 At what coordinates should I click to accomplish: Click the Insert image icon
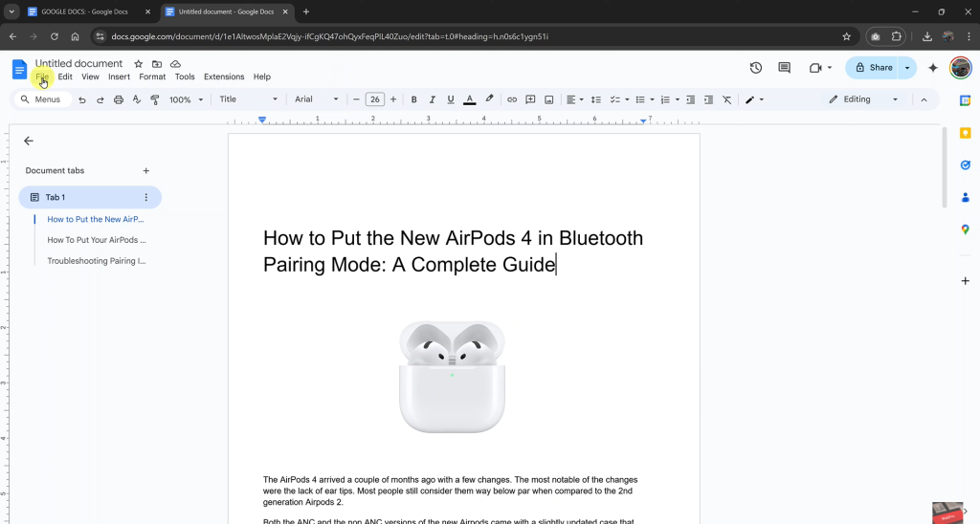548,99
